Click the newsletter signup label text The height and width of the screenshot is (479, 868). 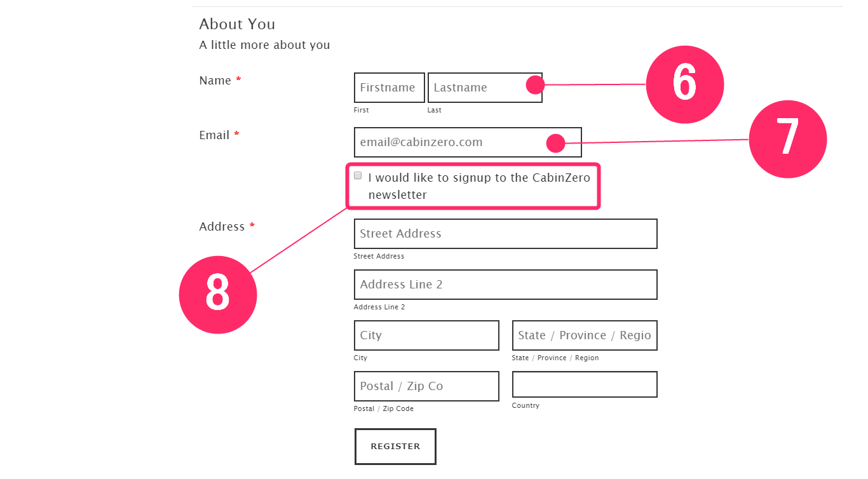tap(479, 186)
